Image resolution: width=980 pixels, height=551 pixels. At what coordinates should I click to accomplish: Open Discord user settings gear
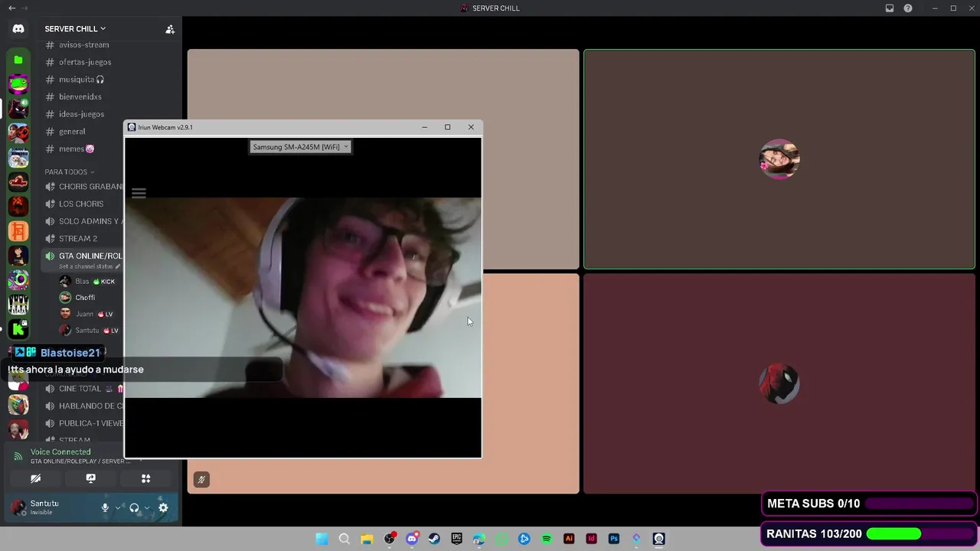(x=163, y=507)
